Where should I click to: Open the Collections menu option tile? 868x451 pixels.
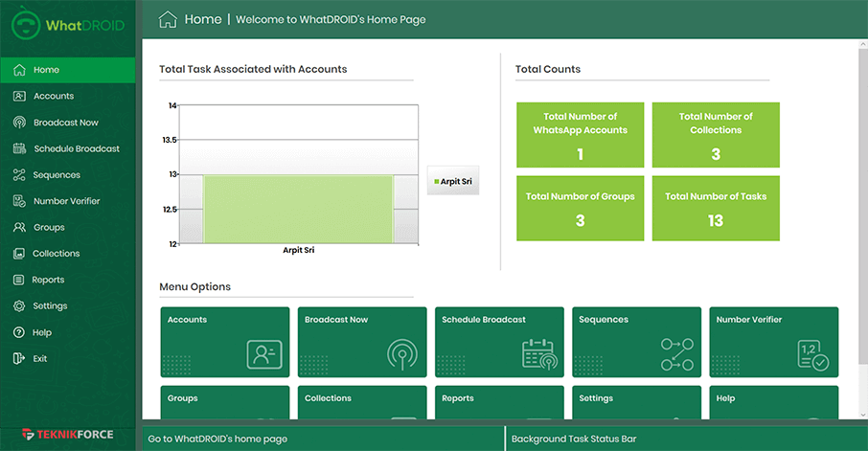[362, 403]
